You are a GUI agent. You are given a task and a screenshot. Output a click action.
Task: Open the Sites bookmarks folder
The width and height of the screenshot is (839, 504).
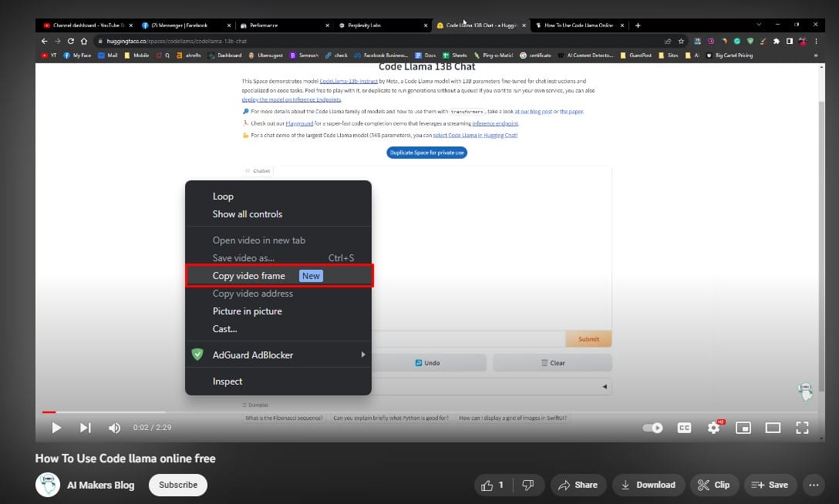coord(669,55)
